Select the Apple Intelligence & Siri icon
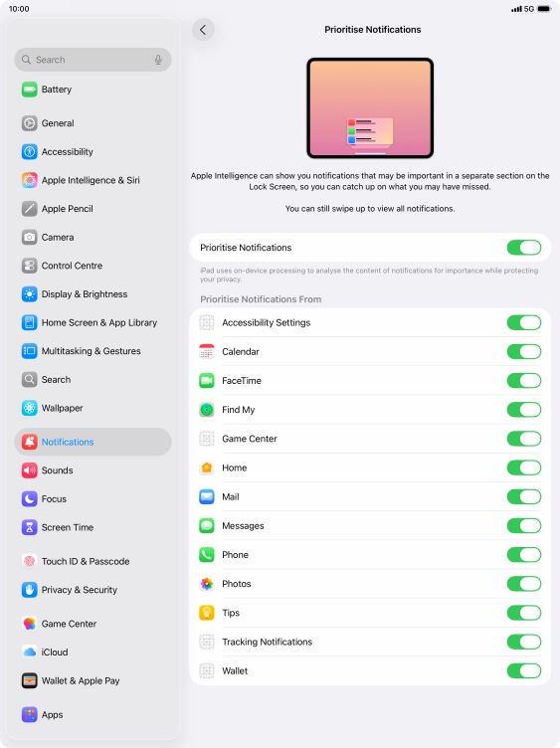 (x=30, y=180)
